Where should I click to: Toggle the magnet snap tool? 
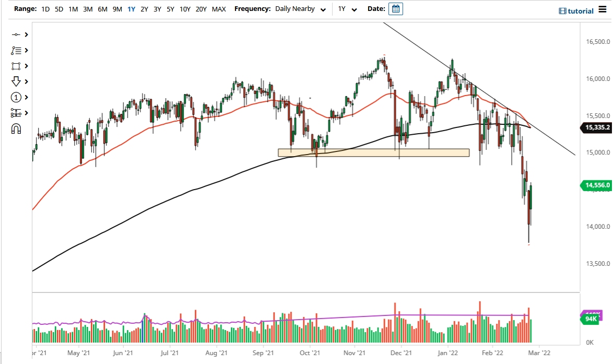click(x=16, y=128)
